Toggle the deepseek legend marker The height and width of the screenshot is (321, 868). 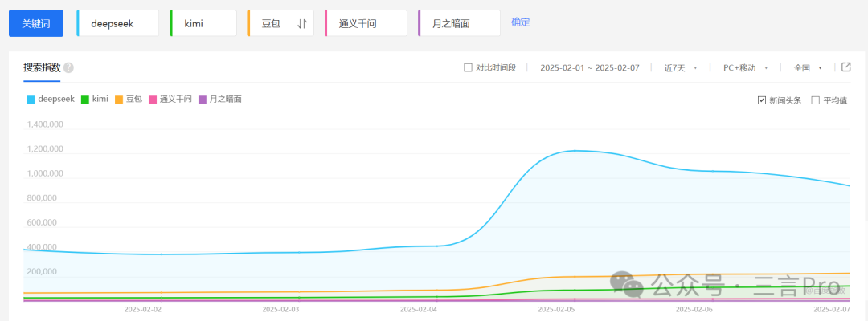(31, 100)
